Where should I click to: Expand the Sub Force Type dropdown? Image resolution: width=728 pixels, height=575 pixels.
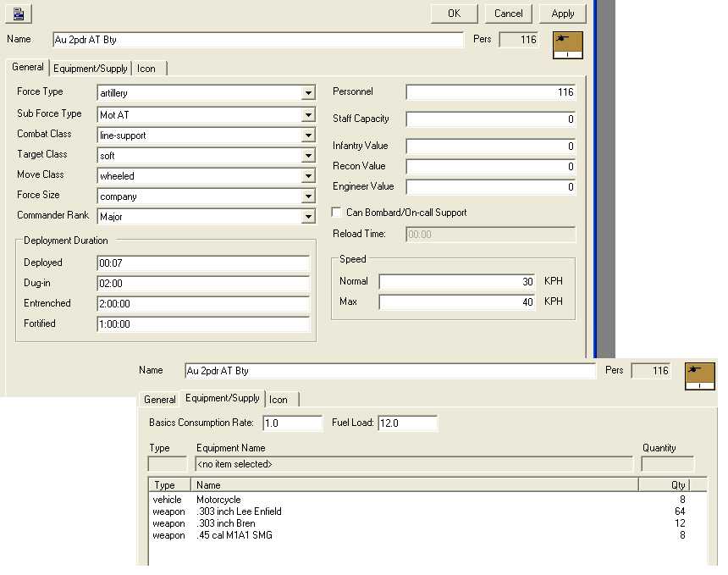[x=308, y=114]
